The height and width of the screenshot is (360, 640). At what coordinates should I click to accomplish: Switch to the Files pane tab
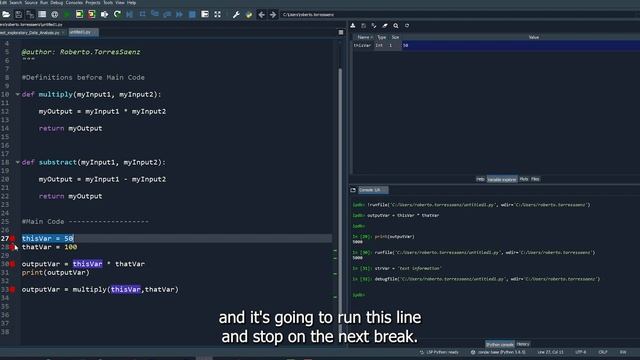coord(535,179)
